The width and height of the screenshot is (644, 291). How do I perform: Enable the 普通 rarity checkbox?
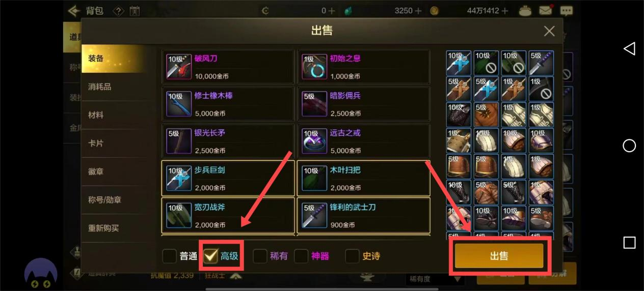point(170,256)
